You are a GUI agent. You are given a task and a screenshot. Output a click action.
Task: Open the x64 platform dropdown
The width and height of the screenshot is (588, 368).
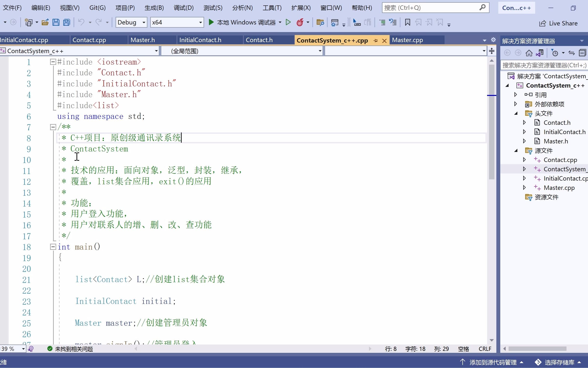[176, 22]
